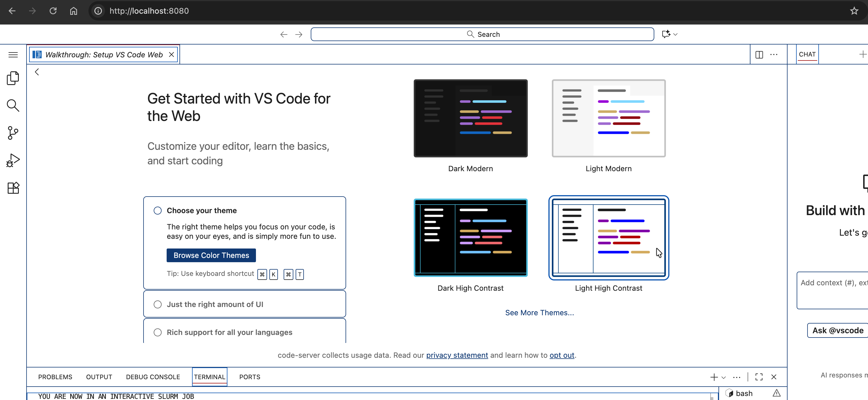Open the Search sidebar

pyautogui.click(x=13, y=106)
